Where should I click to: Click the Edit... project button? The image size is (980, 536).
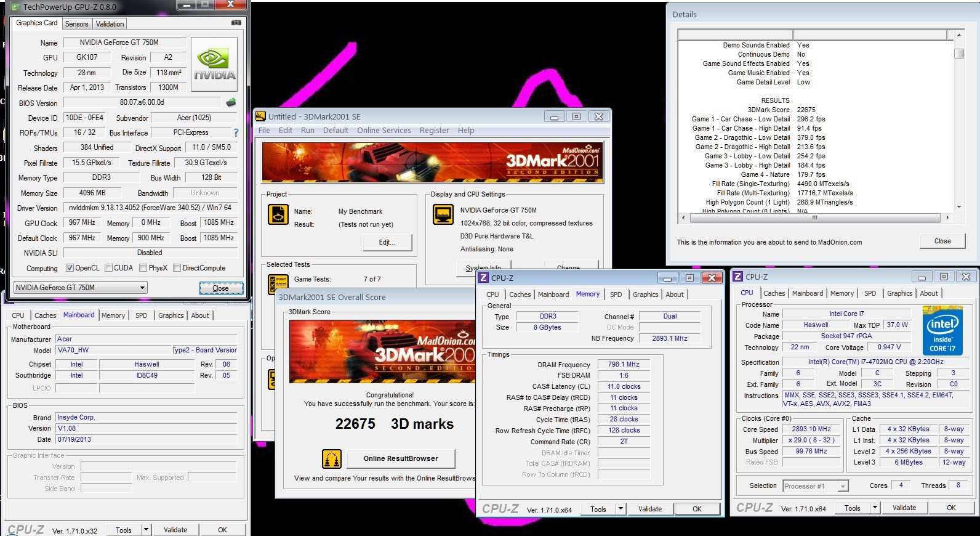[x=387, y=242]
